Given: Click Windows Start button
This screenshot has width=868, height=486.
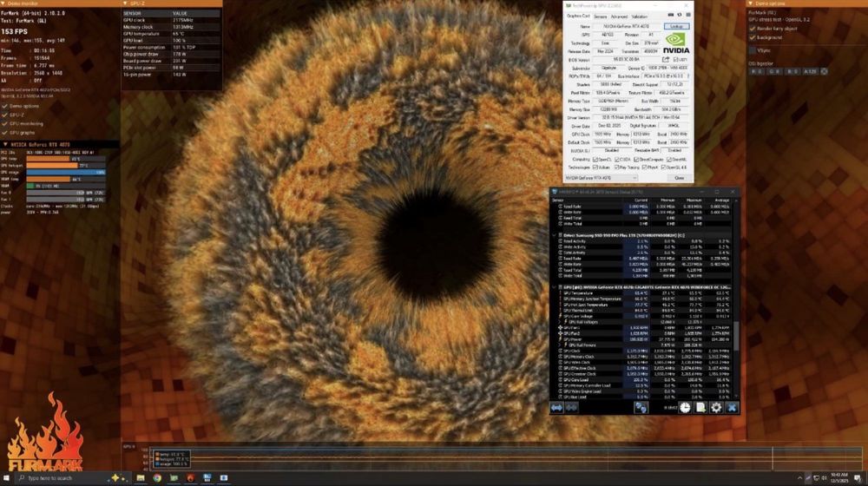Looking at the screenshot, I should tap(6, 477).
